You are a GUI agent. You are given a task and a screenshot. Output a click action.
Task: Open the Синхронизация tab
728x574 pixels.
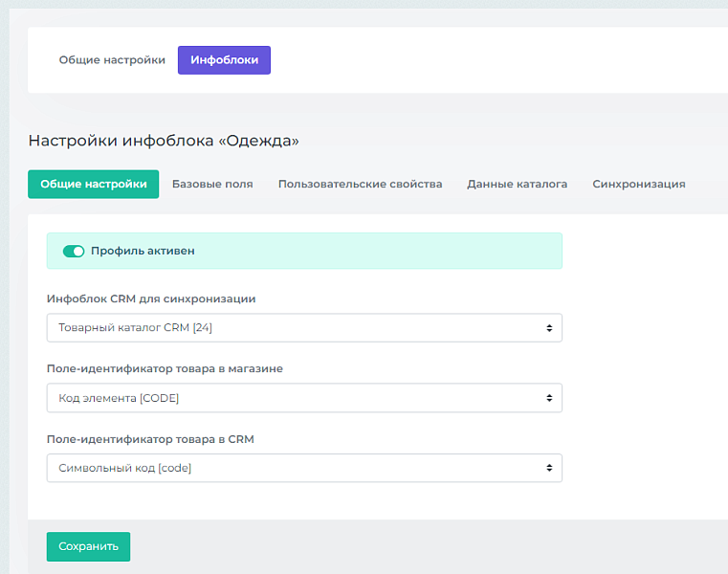coord(638,185)
